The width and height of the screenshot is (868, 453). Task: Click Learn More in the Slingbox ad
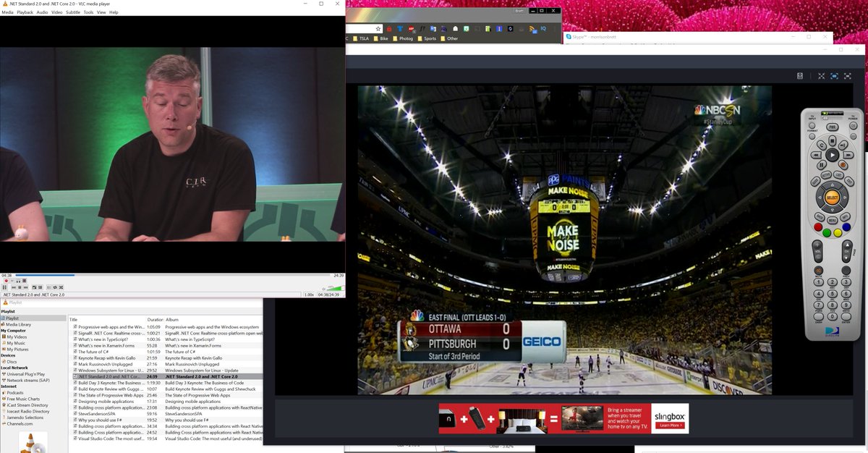[x=669, y=426]
